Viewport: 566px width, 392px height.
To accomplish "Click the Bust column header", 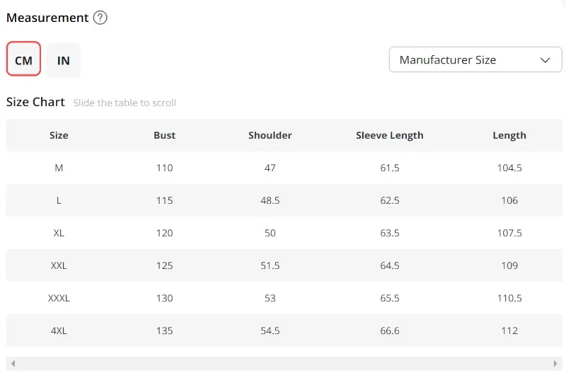I will point(164,135).
